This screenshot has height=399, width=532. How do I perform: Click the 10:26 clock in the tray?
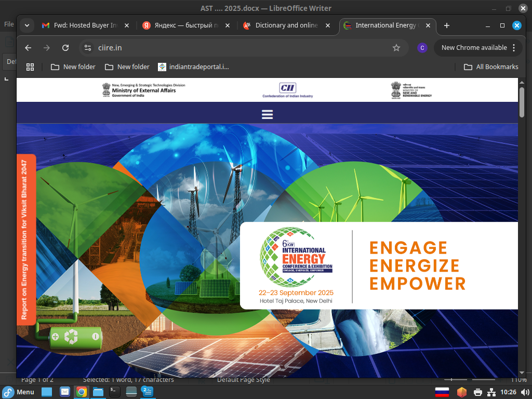[x=508, y=393]
